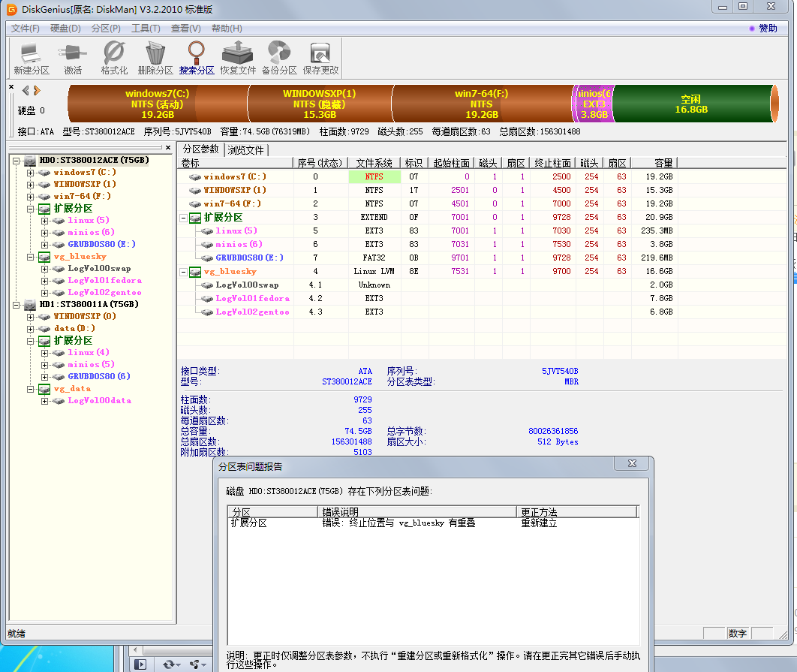The image size is (797, 672).
Task: Select the purple minios EXT3 segment
Action: 594,104
